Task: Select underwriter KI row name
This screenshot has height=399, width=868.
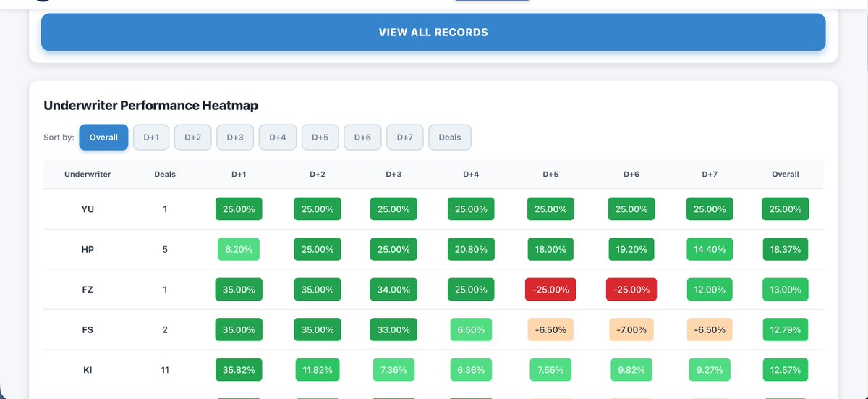Action: (88, 370)
